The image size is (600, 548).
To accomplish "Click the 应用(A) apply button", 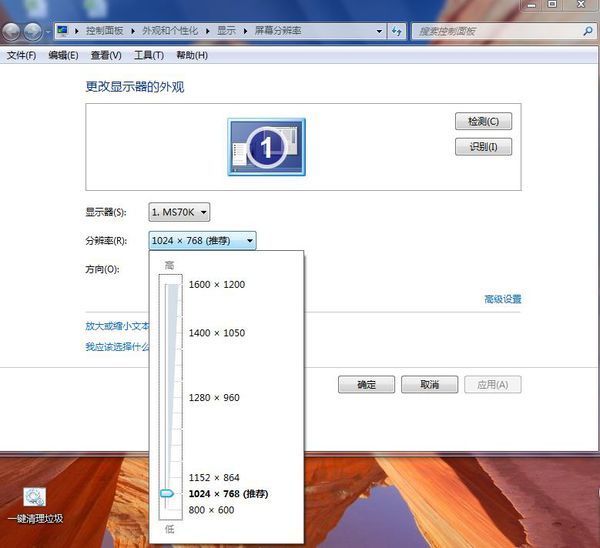I will pos(493,385).
